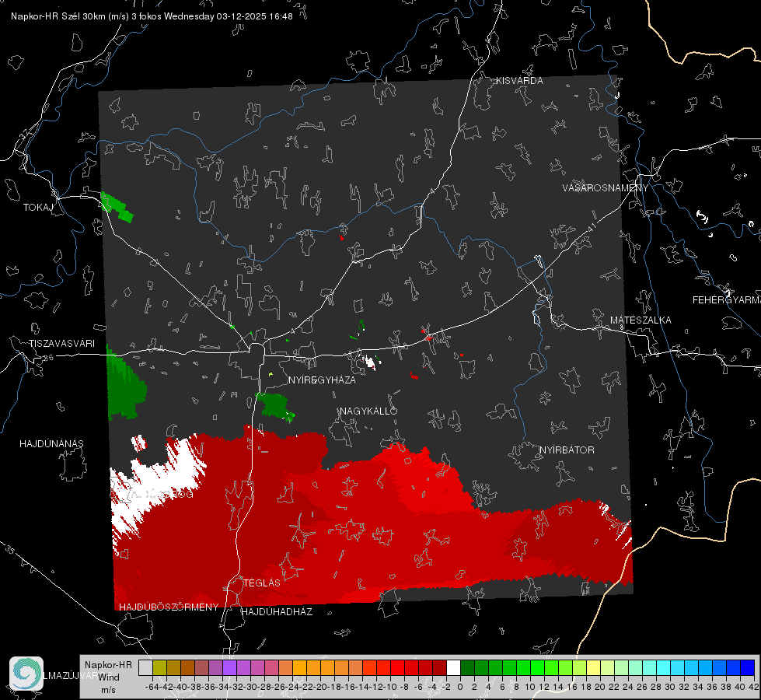The width and height of the screenshot is (761, 700).
Task: Select the KISVÁRDA city label
Action: tap(519, 81)
